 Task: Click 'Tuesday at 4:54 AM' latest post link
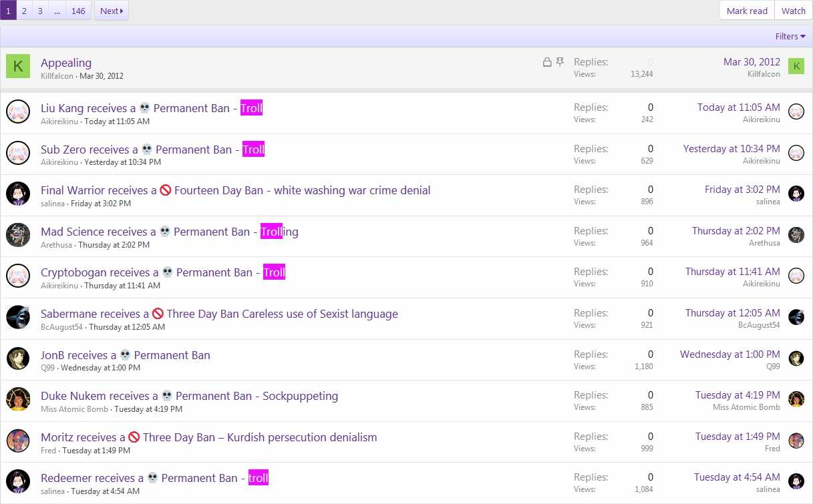pyautogui.click(x=737, y=477)
